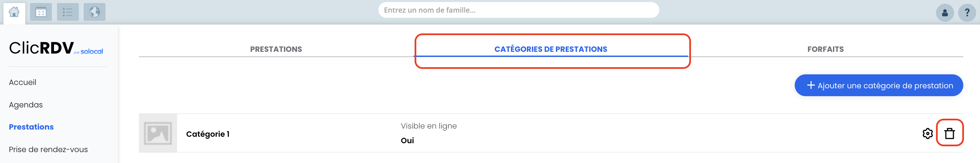Click the Catégorie 1 image placeholder
This screenshot has height=163, width=980.
[x=158, y=133]
